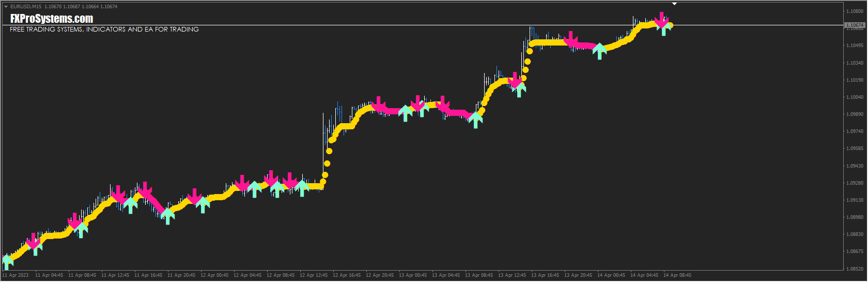Click the 1.08520 price scale label
This screenshot has width=868, height=282.
pyautogui.click(x=855, y=269)
